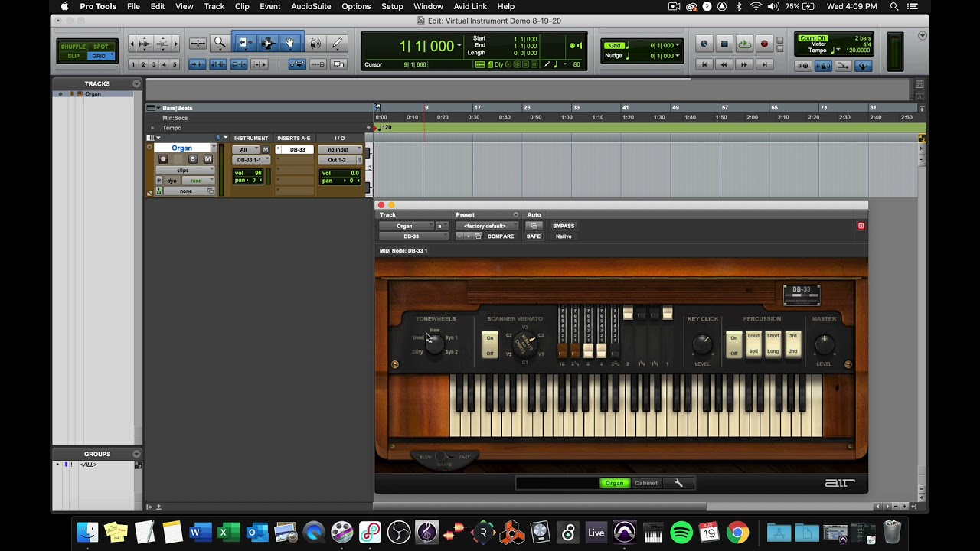Click the Stop transport button
Viewport: 980px width, 551px height.
pos(724,44)
